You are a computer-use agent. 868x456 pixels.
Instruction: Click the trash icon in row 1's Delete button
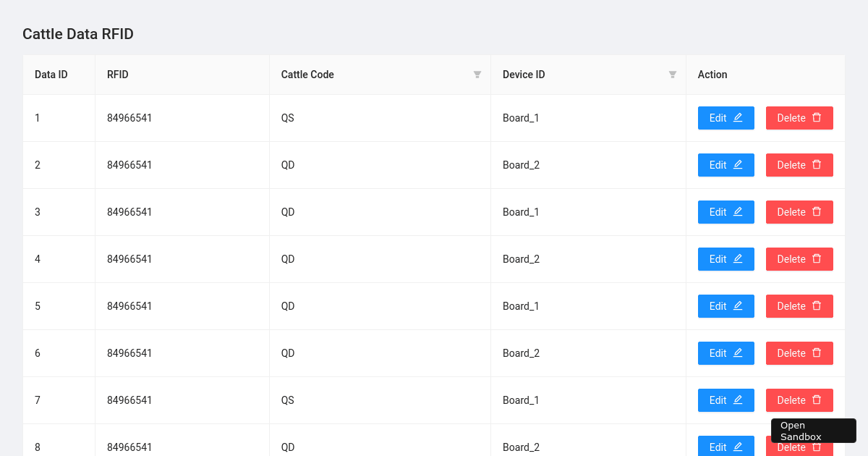817,117
